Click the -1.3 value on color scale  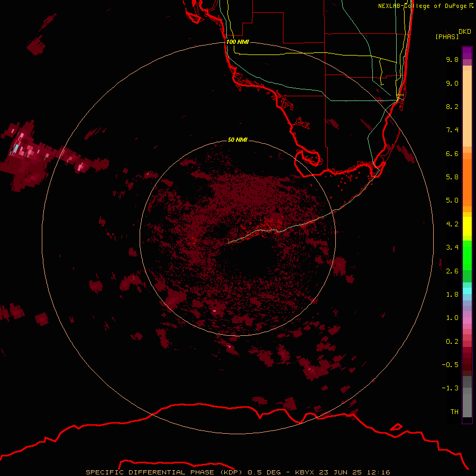450,388
